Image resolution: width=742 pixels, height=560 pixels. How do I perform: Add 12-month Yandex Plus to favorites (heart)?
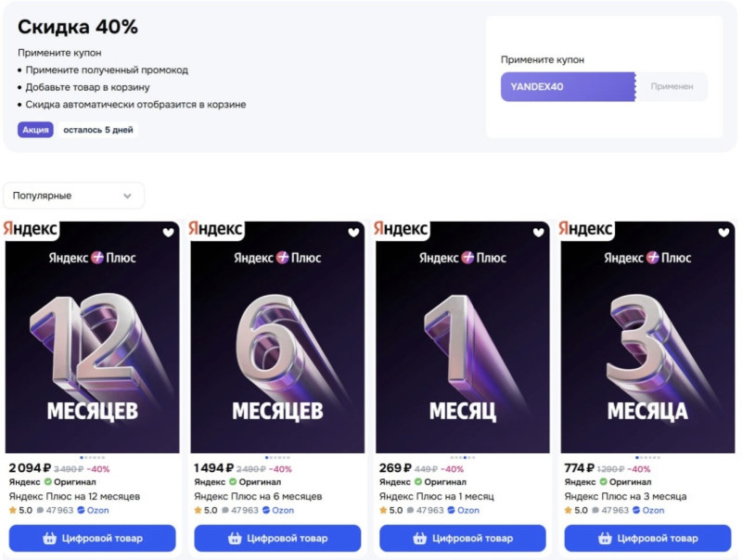pos(168,233)
